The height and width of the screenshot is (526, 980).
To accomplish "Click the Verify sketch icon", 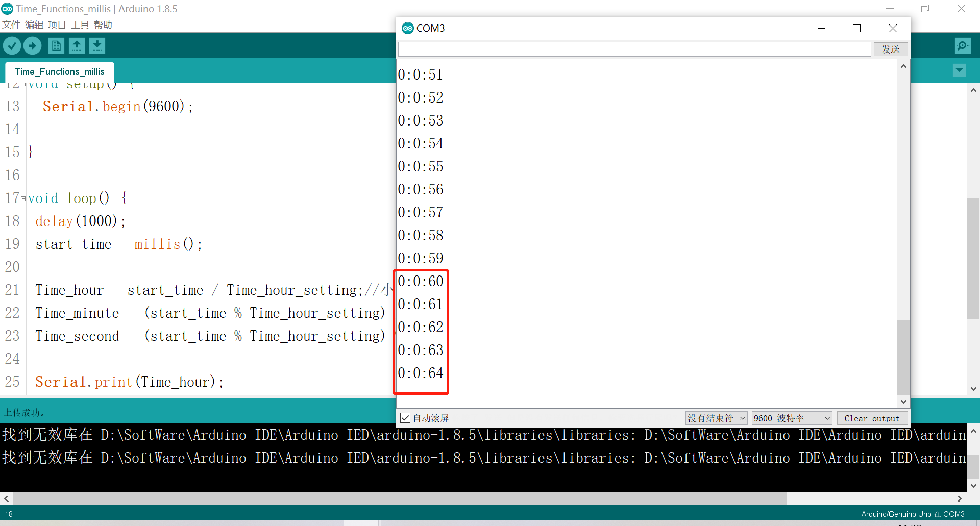I will [x=12, y=45].
